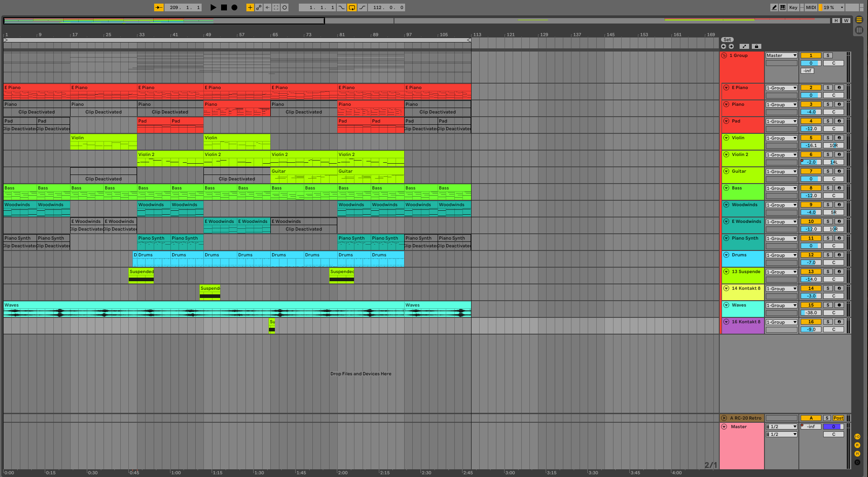The width and height of the screenshot is (868, 477).
Task: Jump to Previous Locator arrow
Action: coord(723,47)
